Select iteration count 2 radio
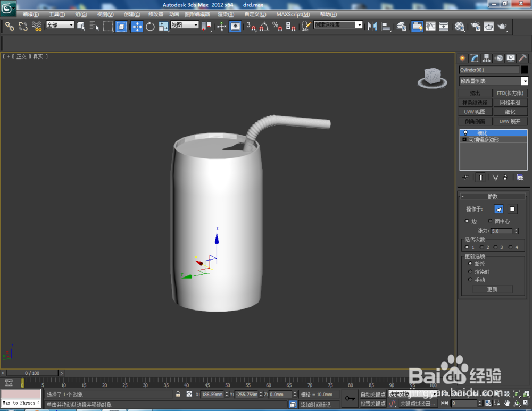This screenshot has width=532, height=411. [481, 247]
